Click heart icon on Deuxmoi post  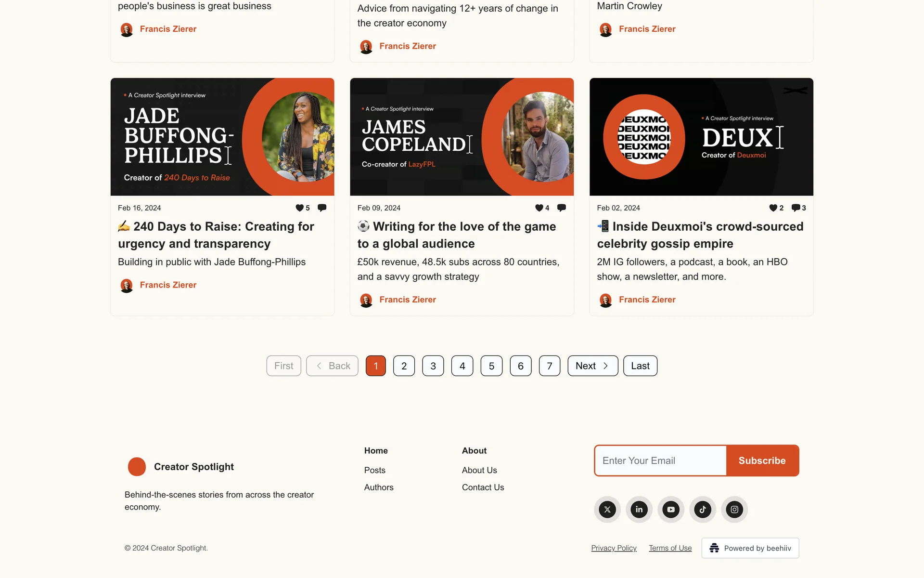tap(773, 208)
